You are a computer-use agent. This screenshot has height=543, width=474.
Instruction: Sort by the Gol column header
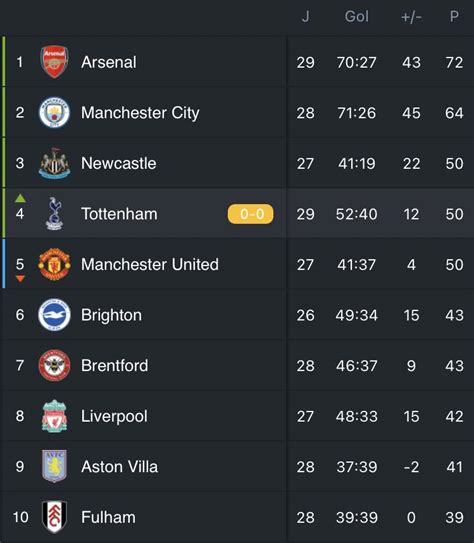357,17
